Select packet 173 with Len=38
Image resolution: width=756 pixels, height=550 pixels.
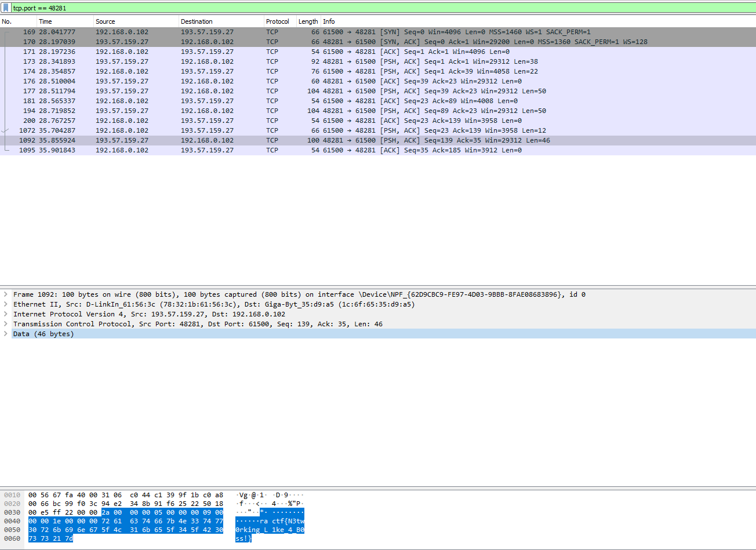(x=378, y=61)
